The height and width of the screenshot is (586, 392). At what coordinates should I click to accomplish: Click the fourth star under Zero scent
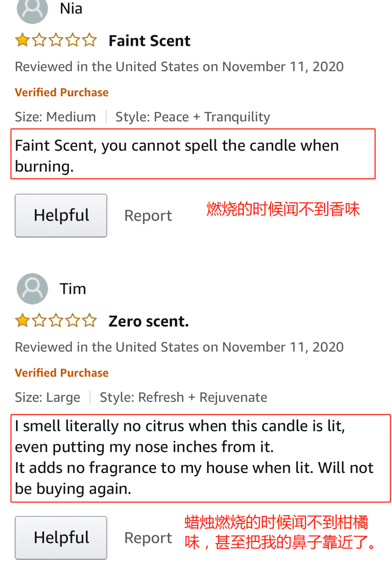(73, 320)
